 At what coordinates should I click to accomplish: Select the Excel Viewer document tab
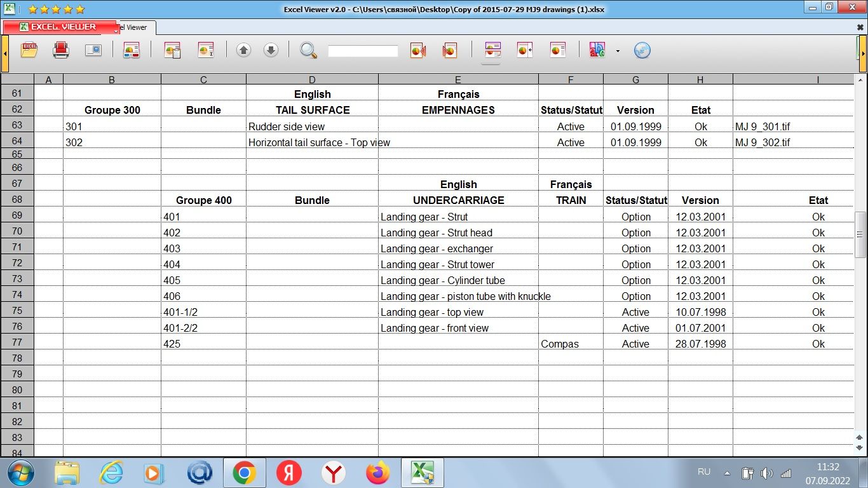click(x=136, y=27)
